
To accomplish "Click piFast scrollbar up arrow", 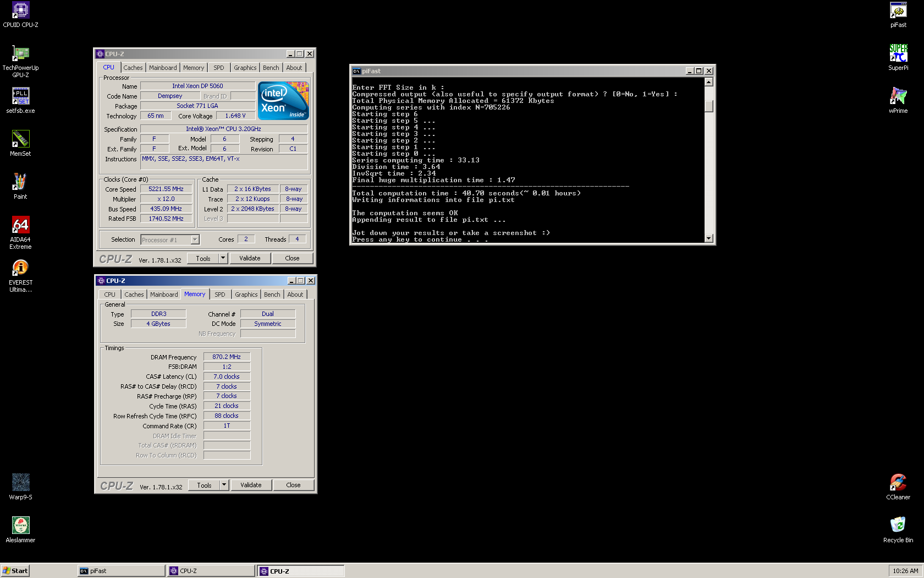I will point(709,82).
